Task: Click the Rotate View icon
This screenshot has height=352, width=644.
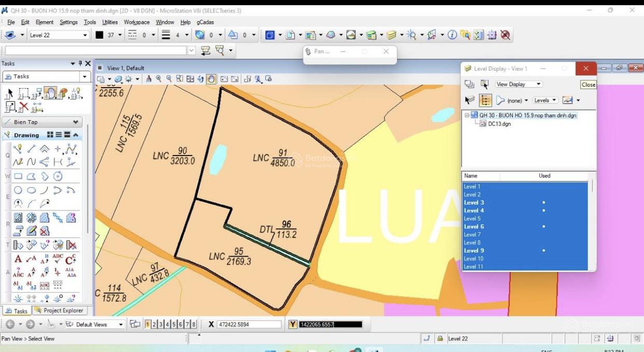Action: [201, 79]
